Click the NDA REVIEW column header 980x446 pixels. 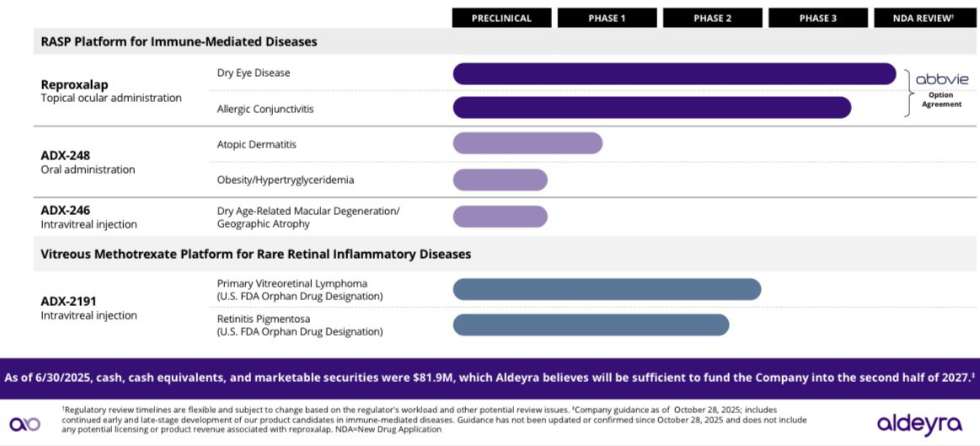926,19
